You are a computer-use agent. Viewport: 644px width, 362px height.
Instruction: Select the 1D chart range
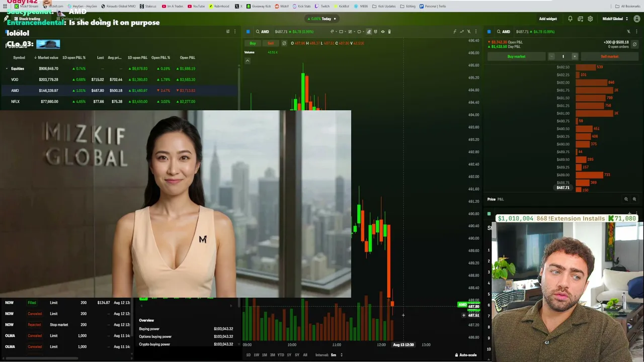tap(248, 355)
